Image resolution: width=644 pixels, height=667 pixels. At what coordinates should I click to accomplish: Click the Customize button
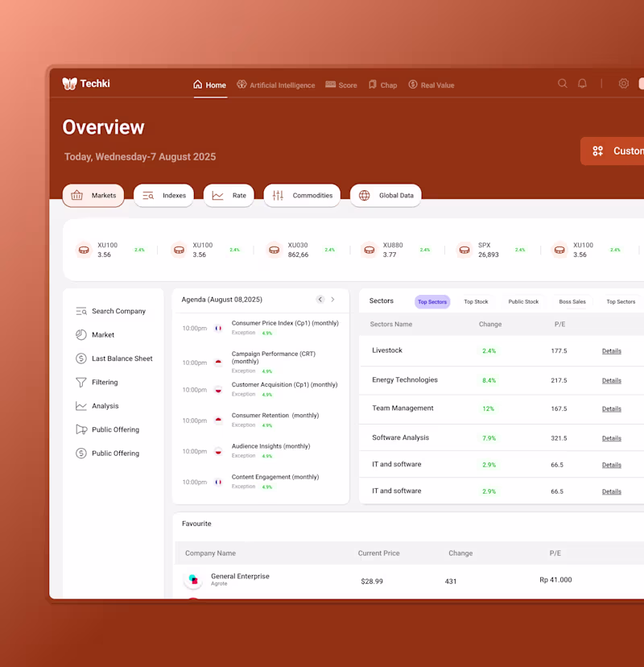click(x=620, y=151)
